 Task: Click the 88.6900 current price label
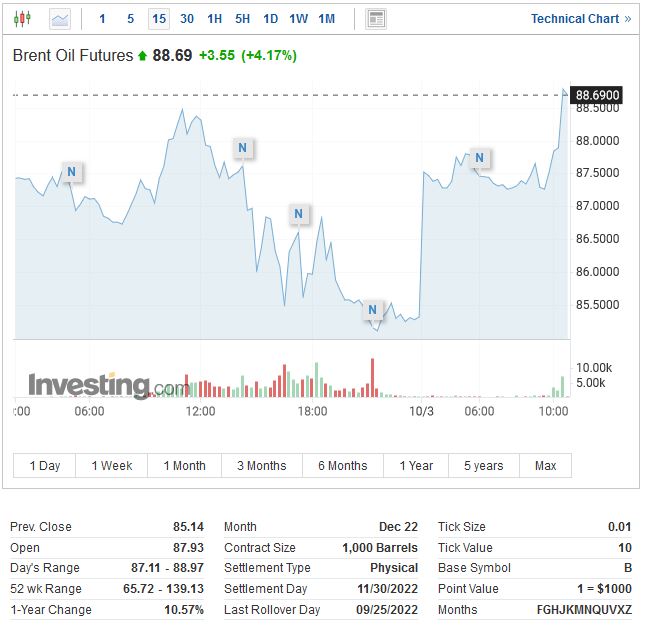pyautogui.click(x=598, y=95)
